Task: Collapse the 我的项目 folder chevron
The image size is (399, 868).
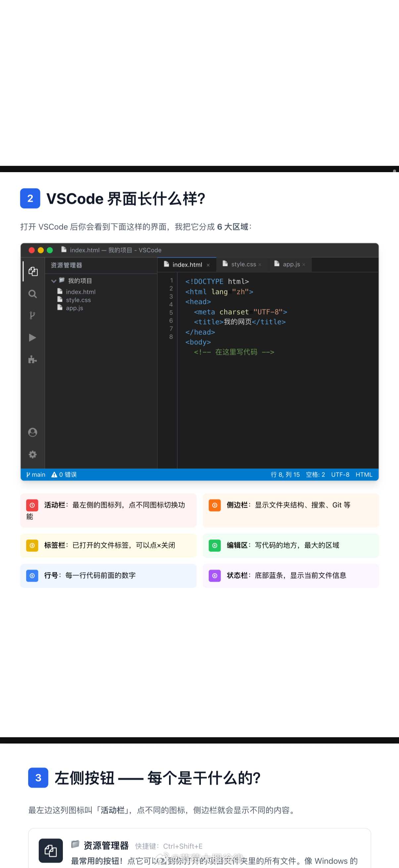Action: point(54,281)
